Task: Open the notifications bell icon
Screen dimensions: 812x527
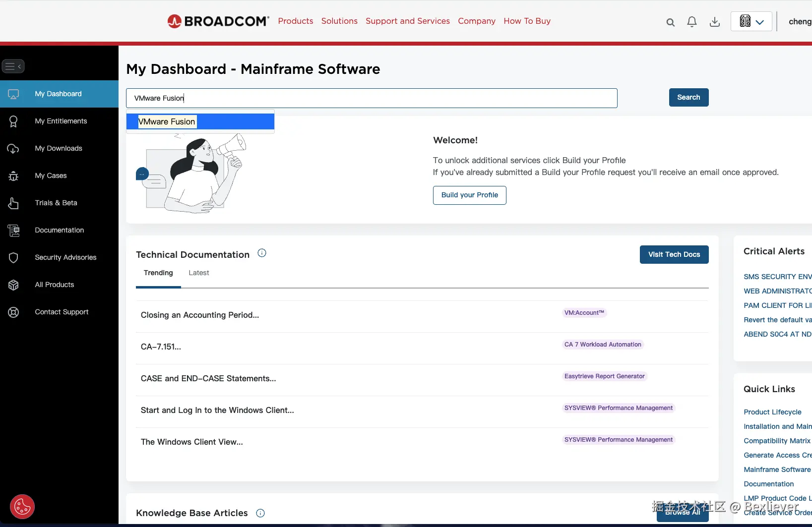Action: point(692,22)
